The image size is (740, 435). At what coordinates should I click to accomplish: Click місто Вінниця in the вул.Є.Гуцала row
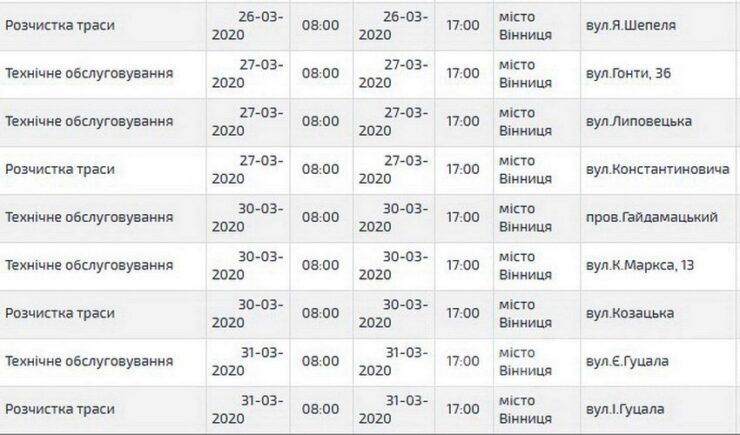point(525,361)
